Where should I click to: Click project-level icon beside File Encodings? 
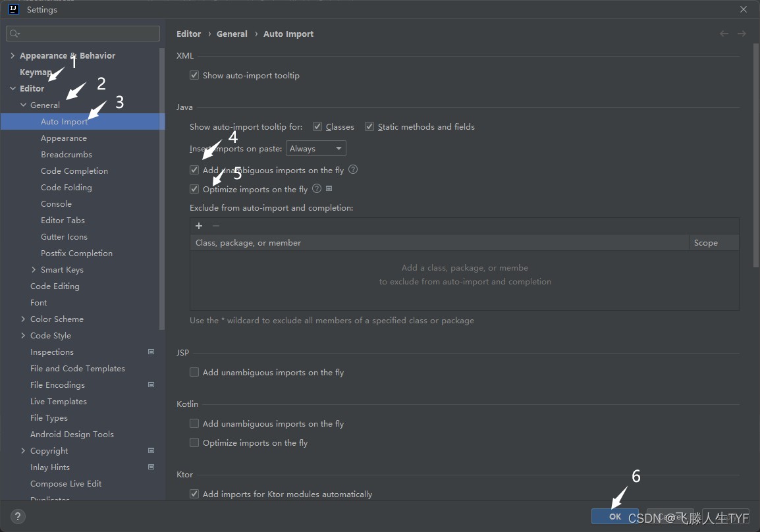pyautogui.click(x=151, y=385)
